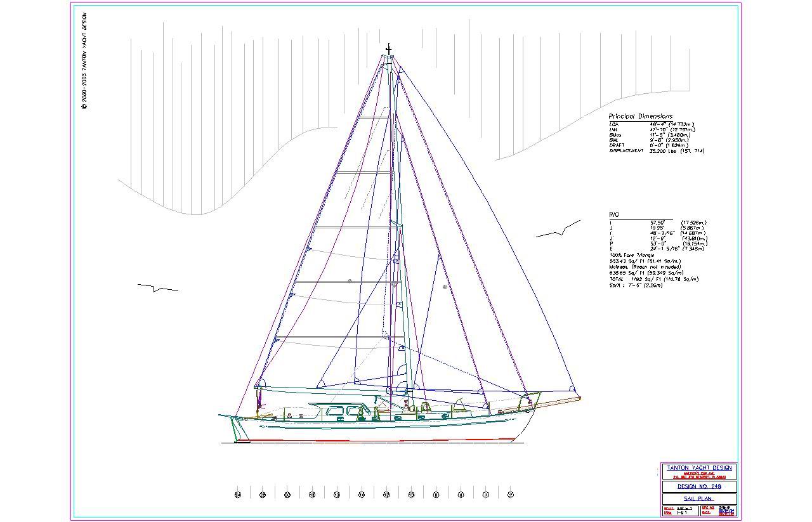Click the SAIL PLAN title text

pyautogui.click(x=699, y=499)
